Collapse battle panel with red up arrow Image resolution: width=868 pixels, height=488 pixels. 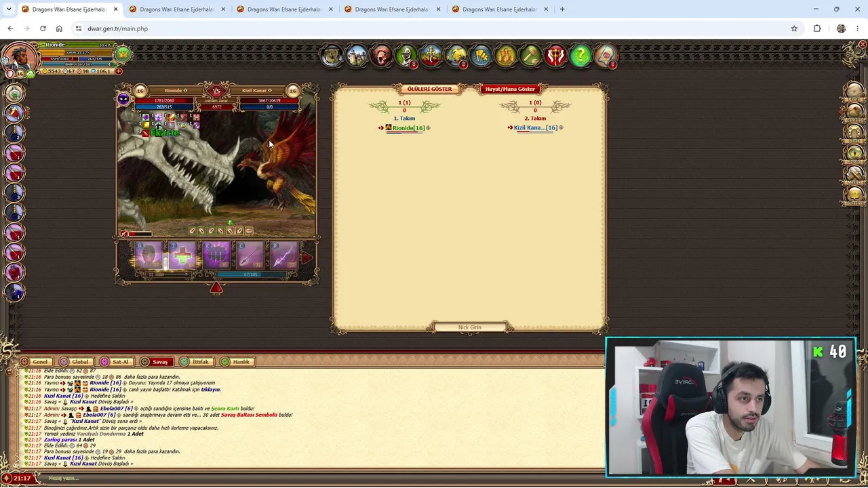216,288
